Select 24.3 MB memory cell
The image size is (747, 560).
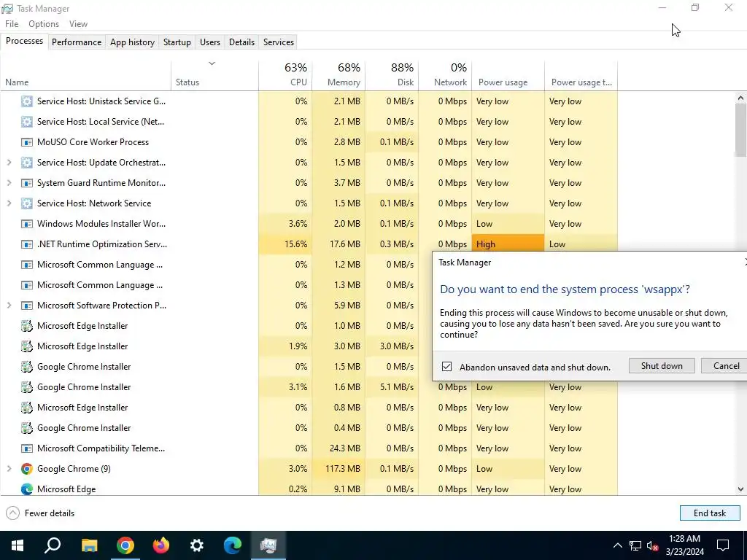(338, 448)
